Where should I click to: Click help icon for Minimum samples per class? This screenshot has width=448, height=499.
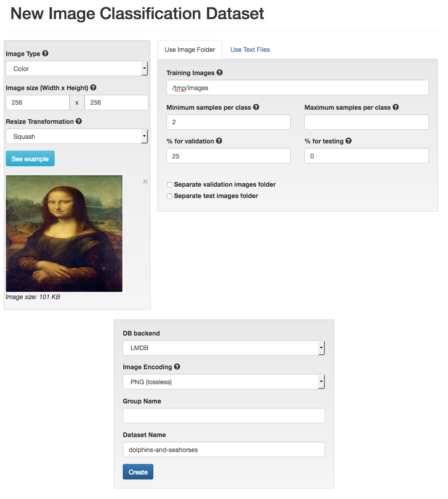pyautogui.click(x=256, y=107)
